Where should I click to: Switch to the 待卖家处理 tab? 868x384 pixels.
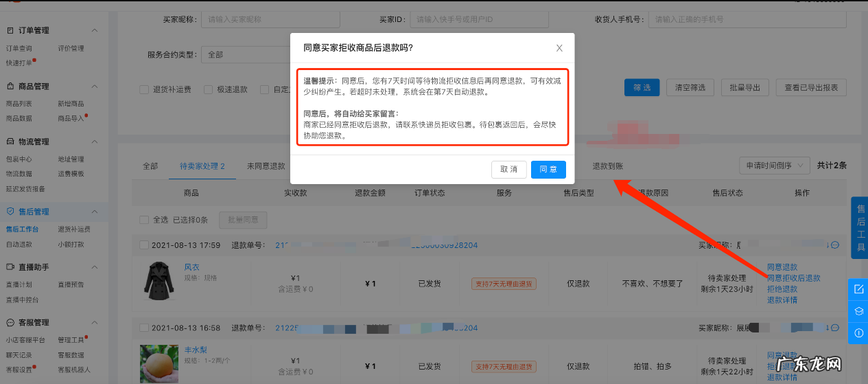202,166
